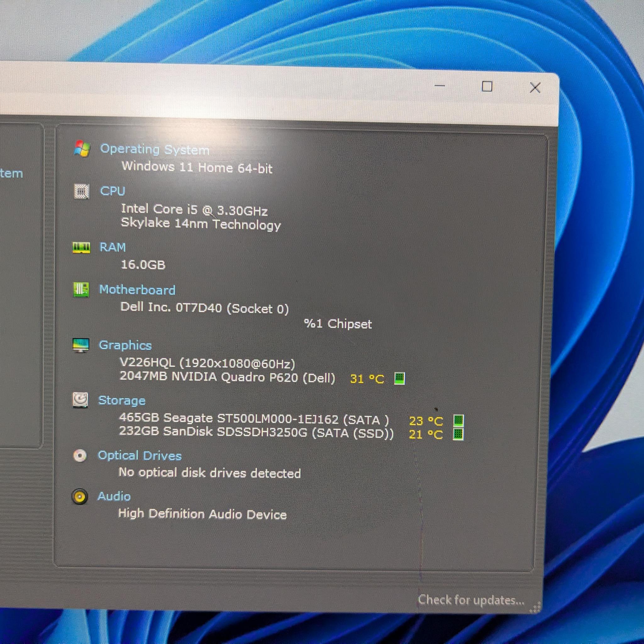The width and height of the screenshot is (644, 644).
Task: Open the Storage heading link
Action: [122, 400]
